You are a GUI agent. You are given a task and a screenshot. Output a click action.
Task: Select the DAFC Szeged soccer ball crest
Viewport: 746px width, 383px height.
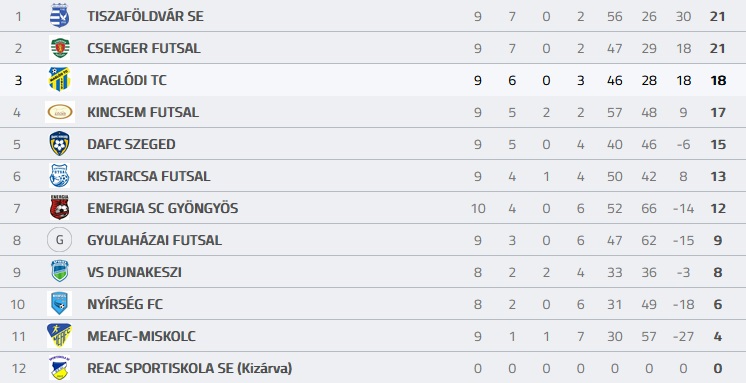pos(59,144)
